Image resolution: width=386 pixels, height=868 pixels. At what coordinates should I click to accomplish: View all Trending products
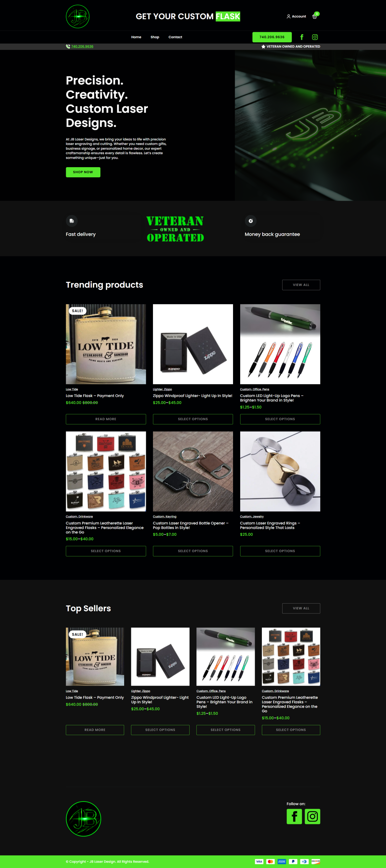pyautogui.click(x=301, y=285)
